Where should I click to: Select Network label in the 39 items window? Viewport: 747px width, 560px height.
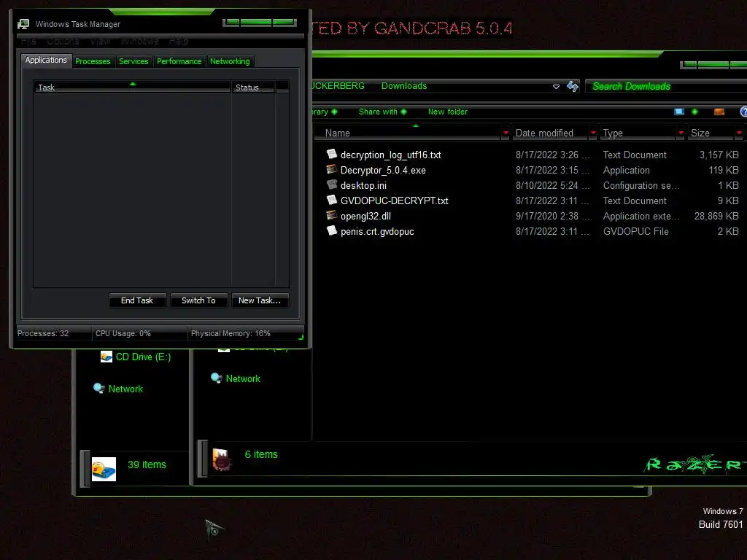tap(125, 389)
